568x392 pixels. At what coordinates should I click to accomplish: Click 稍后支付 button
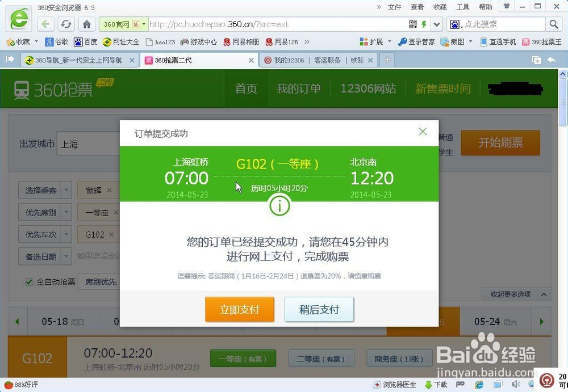click(319, 310)
